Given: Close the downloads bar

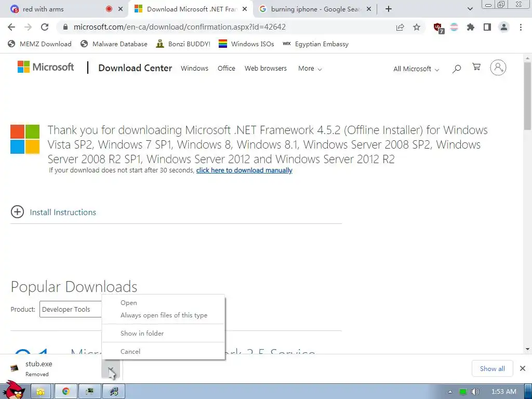Looking at the screenshot, I should (523, 368).
